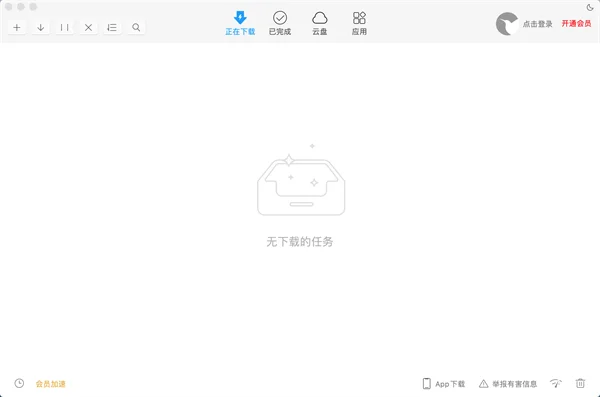Click 开通会员 link
The height and width of the screenshot is (397, 600).
tap(576, 24)
